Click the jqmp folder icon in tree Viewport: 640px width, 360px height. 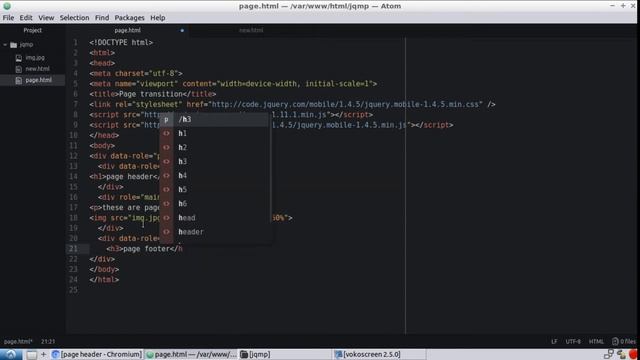pos(13,44)
